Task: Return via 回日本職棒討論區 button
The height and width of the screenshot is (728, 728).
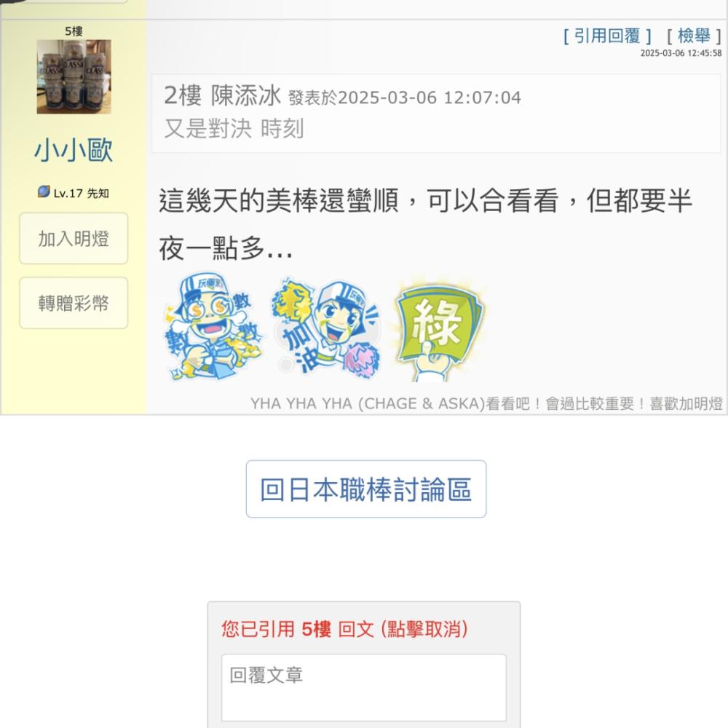Action: tap(366, 489)
